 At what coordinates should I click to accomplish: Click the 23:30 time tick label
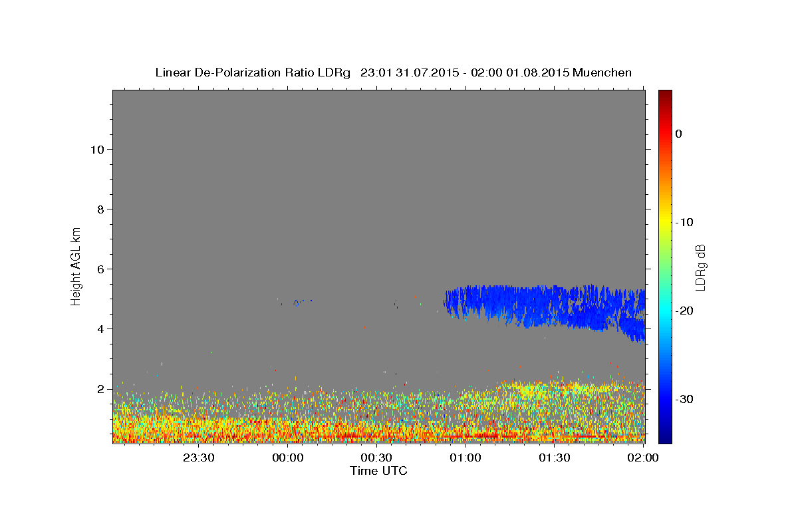pos(199,458)
